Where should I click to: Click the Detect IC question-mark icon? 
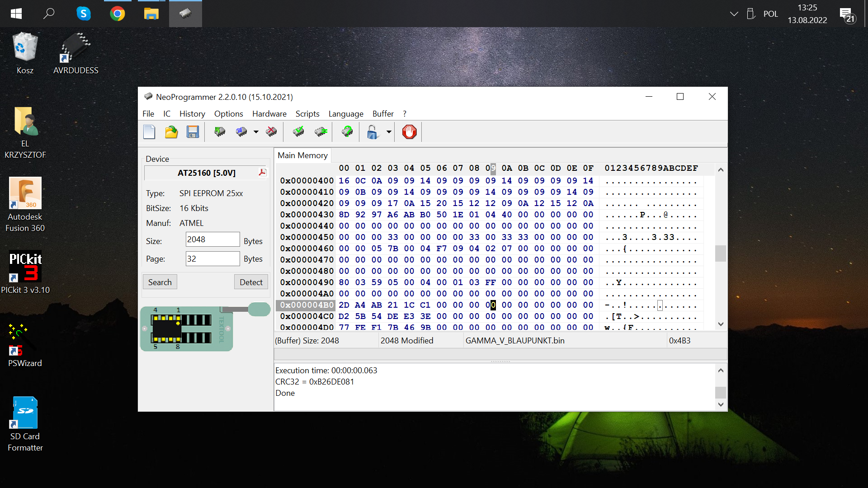coord(347,132)
